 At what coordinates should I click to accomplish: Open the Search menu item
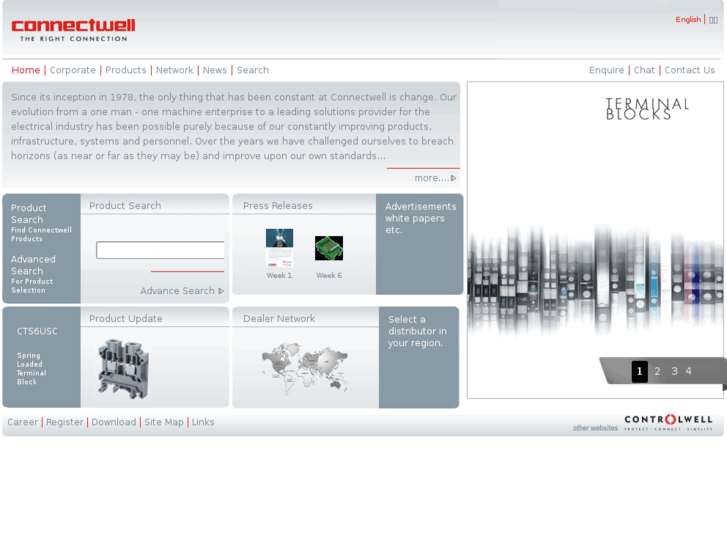[x=253, y=70]
